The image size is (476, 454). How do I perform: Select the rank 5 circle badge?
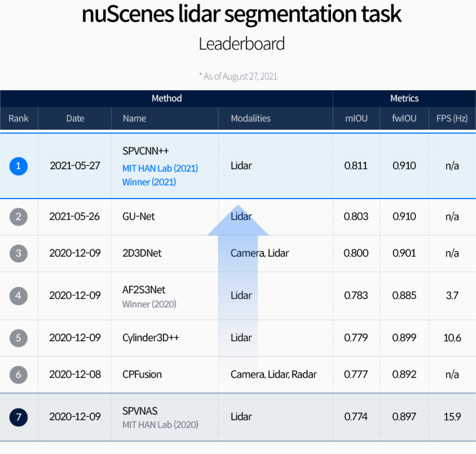pos(18,338)
